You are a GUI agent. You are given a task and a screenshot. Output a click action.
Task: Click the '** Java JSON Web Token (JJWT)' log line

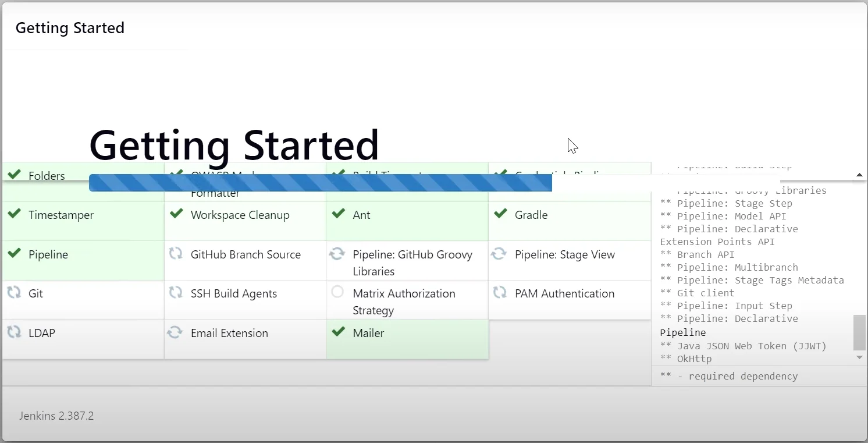743,346
